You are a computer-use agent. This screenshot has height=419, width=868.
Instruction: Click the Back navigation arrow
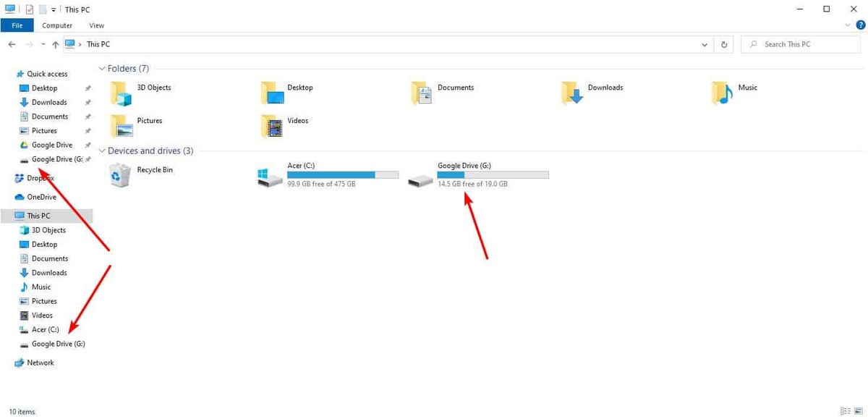[12, 44]
